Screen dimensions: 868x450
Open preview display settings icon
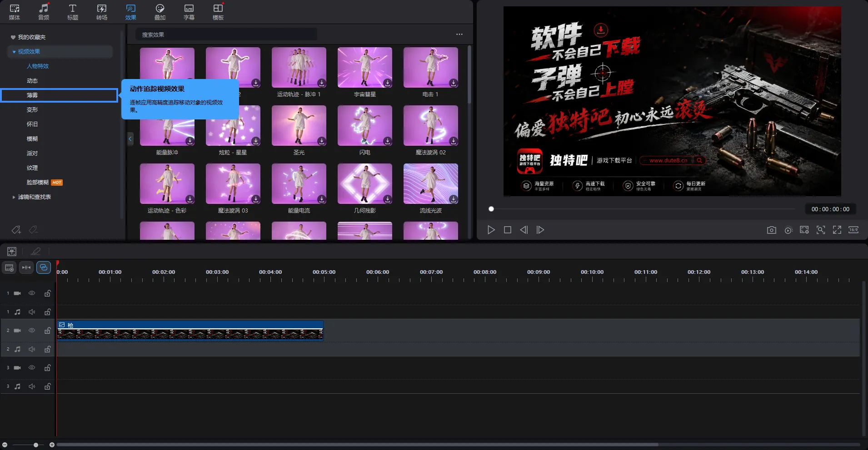pos(804,230)
